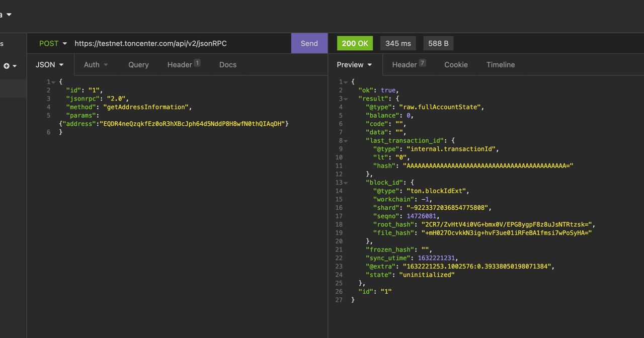Click the "getAddressInformation" method value

(146, 107)
